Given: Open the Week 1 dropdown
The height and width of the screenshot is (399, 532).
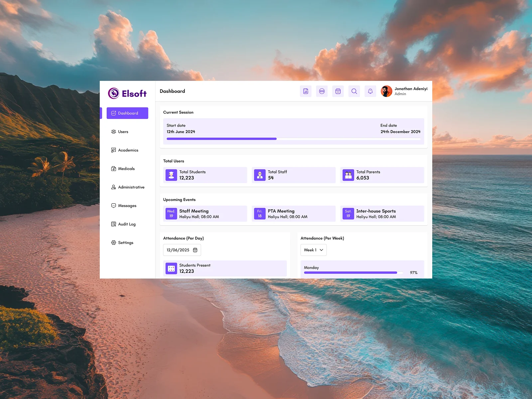Looking at the screenshot, I should tap(313, 250).
